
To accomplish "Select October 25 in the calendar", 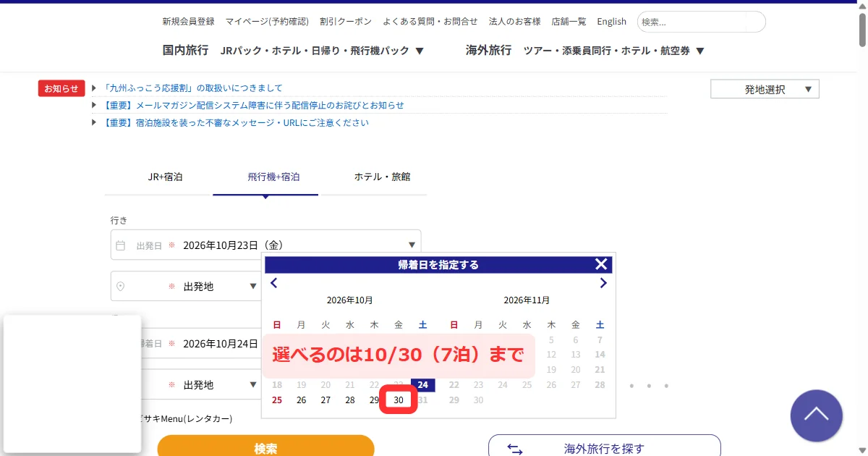I will [x=276, y=400].
